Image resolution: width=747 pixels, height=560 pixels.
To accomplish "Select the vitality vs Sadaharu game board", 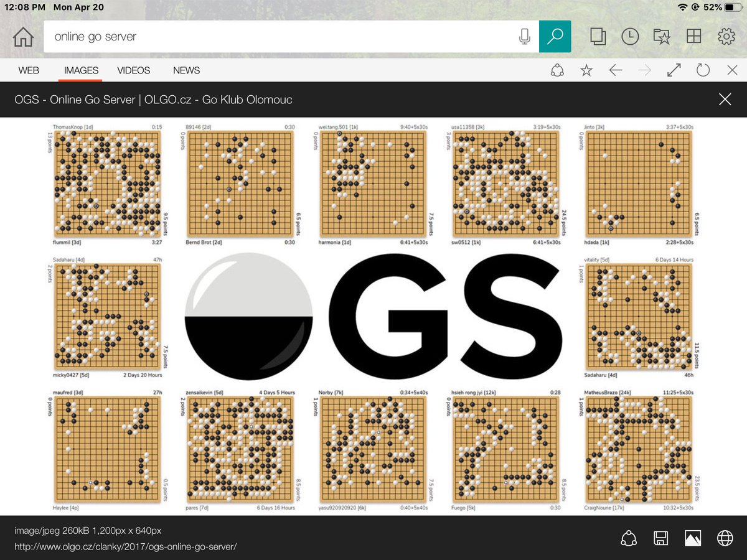I will click(639, 316).
